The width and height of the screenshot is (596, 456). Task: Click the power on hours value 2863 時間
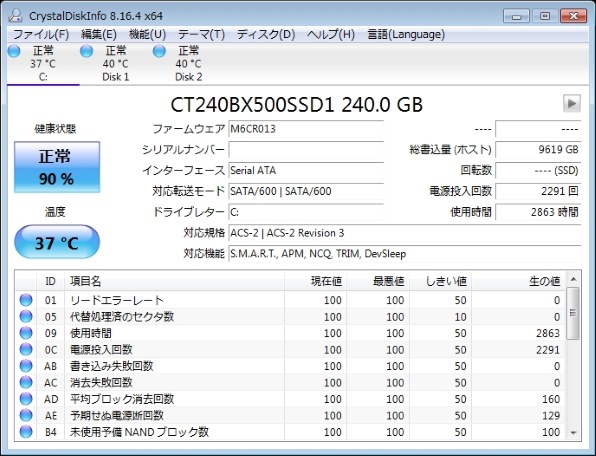(539, 212)
